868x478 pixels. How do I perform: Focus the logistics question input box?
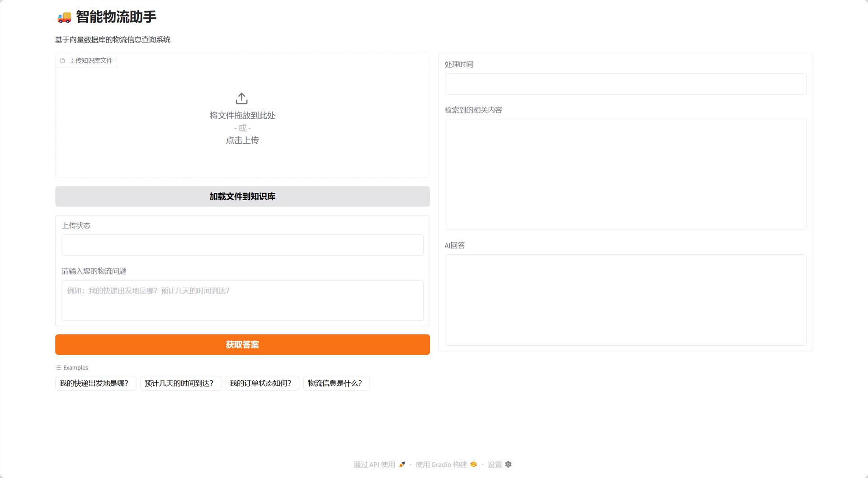tap(242, 300)
